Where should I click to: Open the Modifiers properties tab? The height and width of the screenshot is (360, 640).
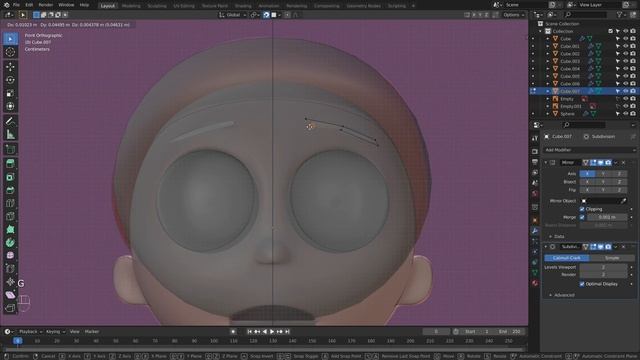pyautogui.click(x=535, y=231)
